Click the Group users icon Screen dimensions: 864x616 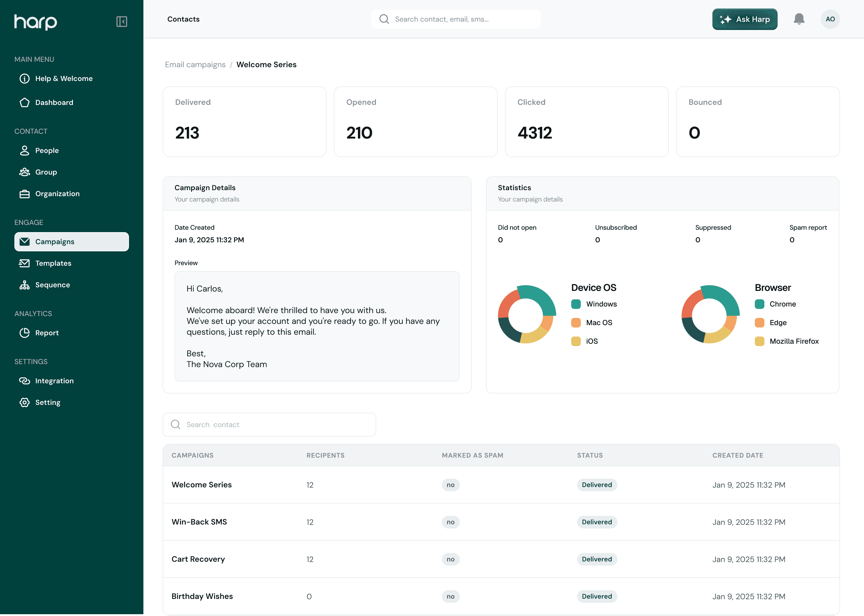(25, 172)
